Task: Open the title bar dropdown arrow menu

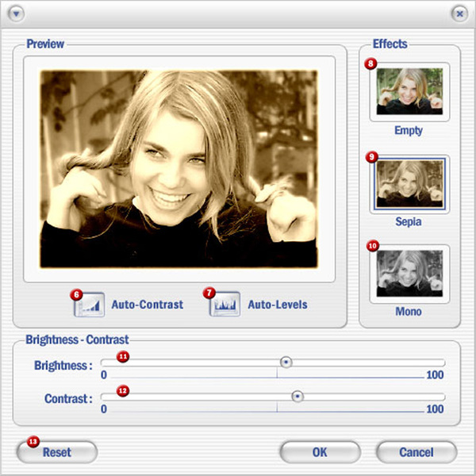Action: click(16, 14)
